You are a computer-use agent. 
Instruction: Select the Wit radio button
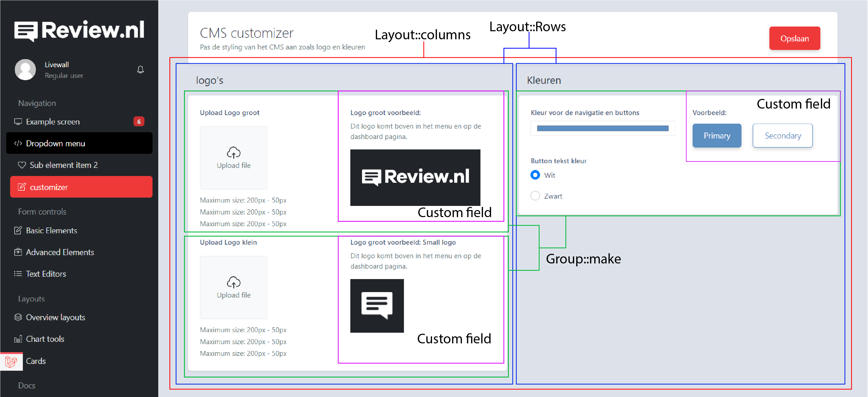[x=535, y=175]
